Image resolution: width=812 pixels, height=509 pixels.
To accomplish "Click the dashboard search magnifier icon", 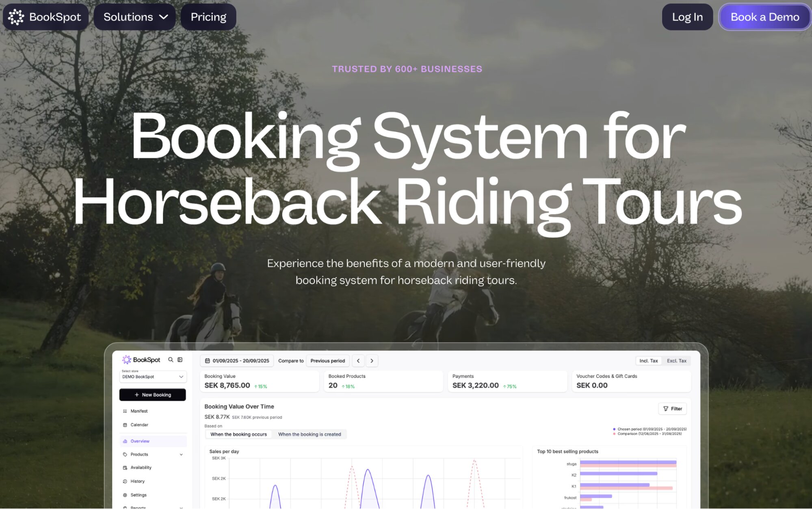I will (171, 360).
